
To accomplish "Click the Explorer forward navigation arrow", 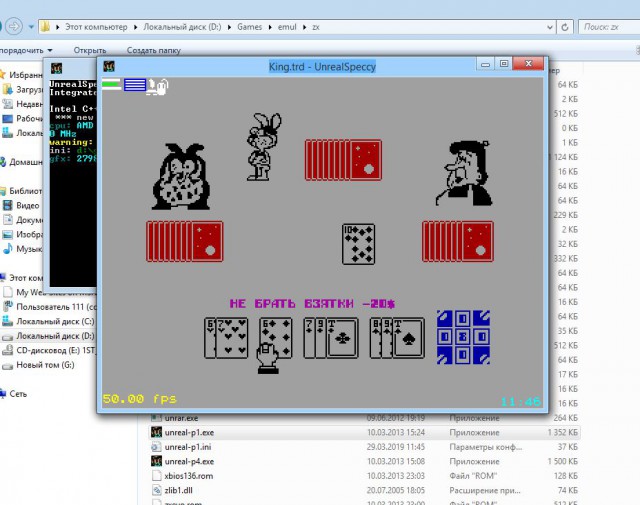I will click(14, 27).
